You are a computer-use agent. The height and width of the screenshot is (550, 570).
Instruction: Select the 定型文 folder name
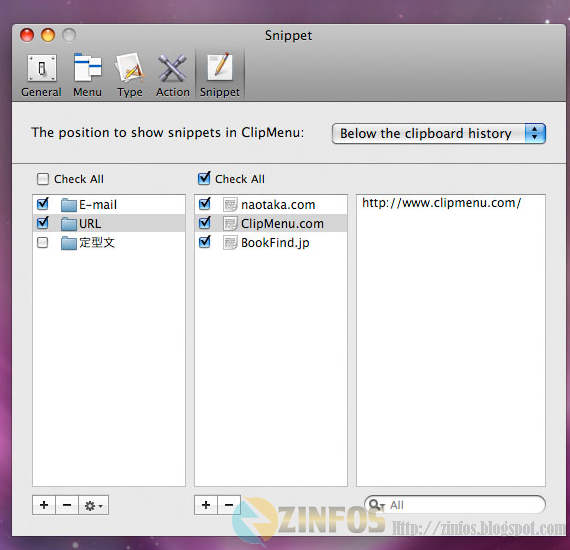tap(97, 242)
